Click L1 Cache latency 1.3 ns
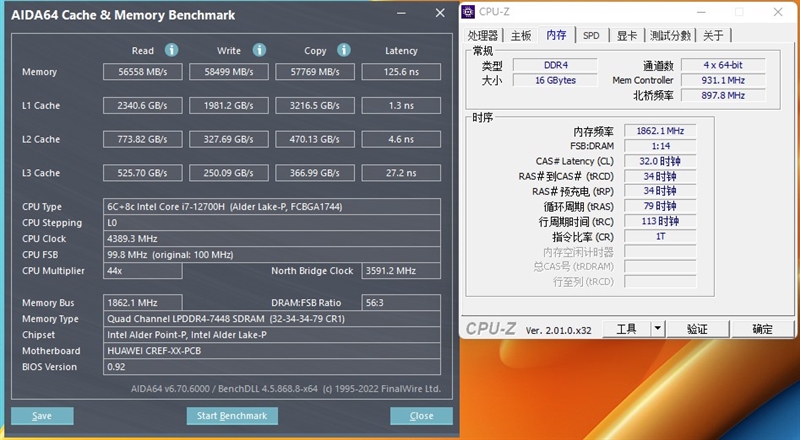Viewport: 800px width, 440px height. coord(401,106)
